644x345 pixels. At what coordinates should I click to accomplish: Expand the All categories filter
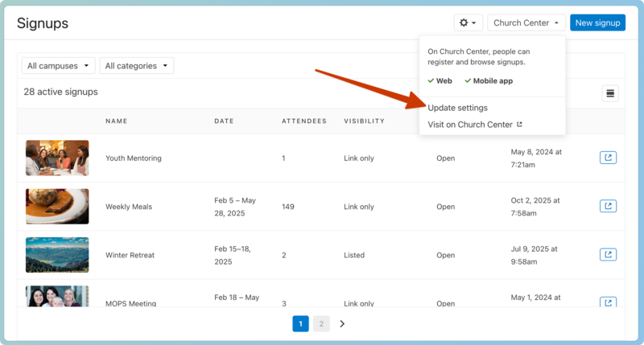[x=137, y=66]
